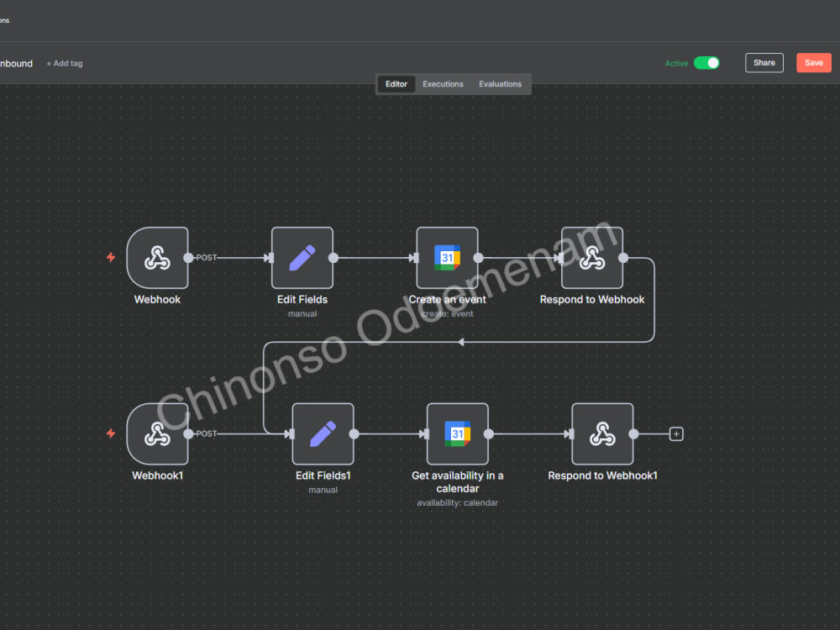Screen dimensions: 840x630
Task: Click the POST label on Webhook1 connection
Action: pos(207,434)
